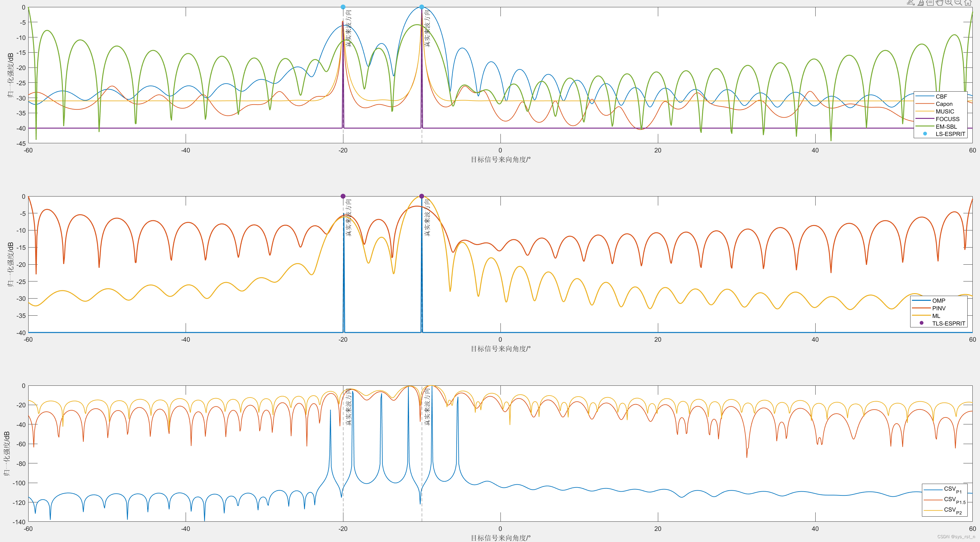The height and width of the screenshot is (542, 980).
Task: Click the CSV P1 legend entry
Action: coord(952,490)
